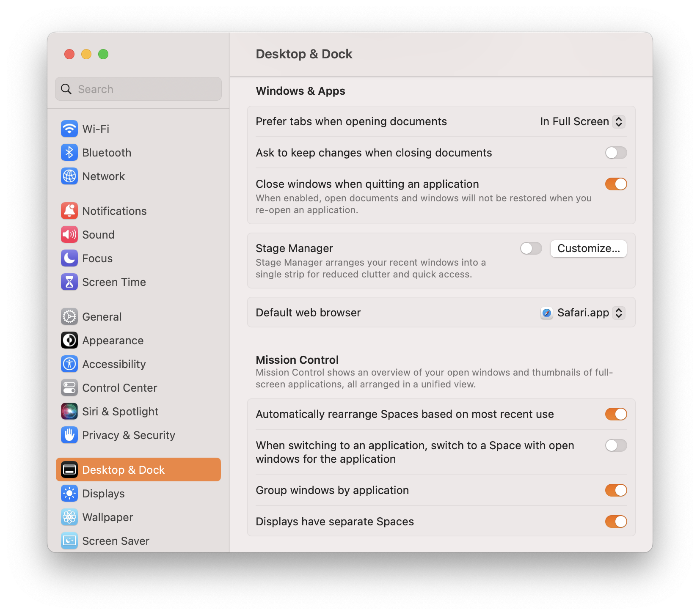Click the Stage Manager Customize button

(x=588, y=249)
